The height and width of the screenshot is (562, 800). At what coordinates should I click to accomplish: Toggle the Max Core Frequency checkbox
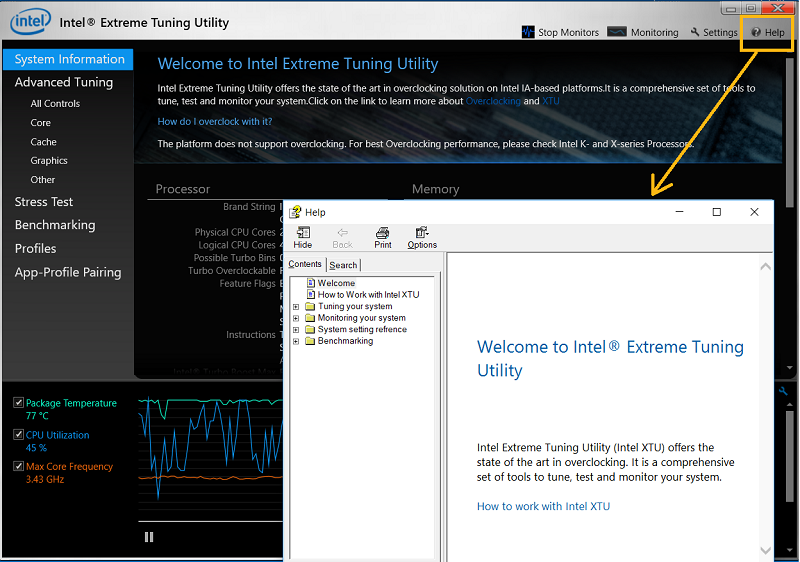[x=18, y=466]
